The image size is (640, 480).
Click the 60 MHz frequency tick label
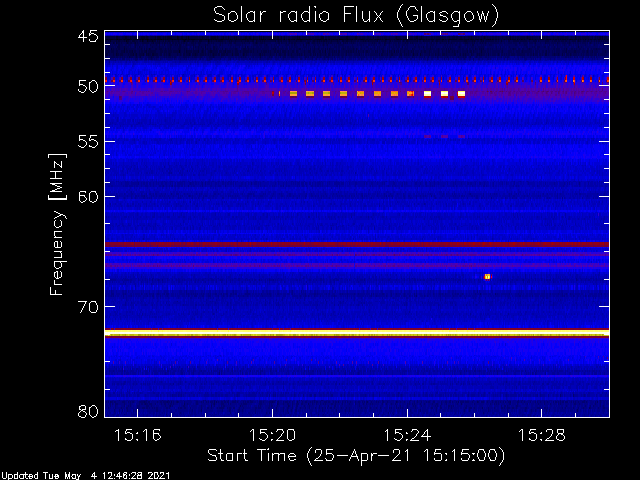(88, 197)
